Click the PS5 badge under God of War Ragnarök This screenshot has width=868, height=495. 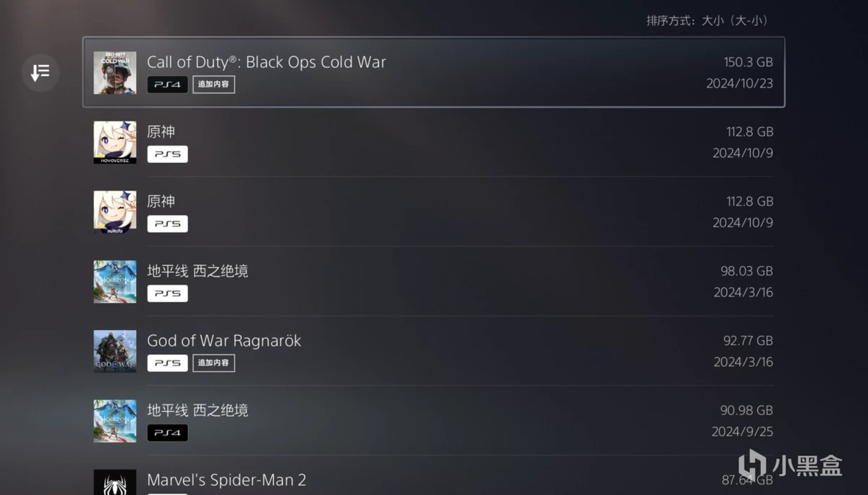[168, 363]
